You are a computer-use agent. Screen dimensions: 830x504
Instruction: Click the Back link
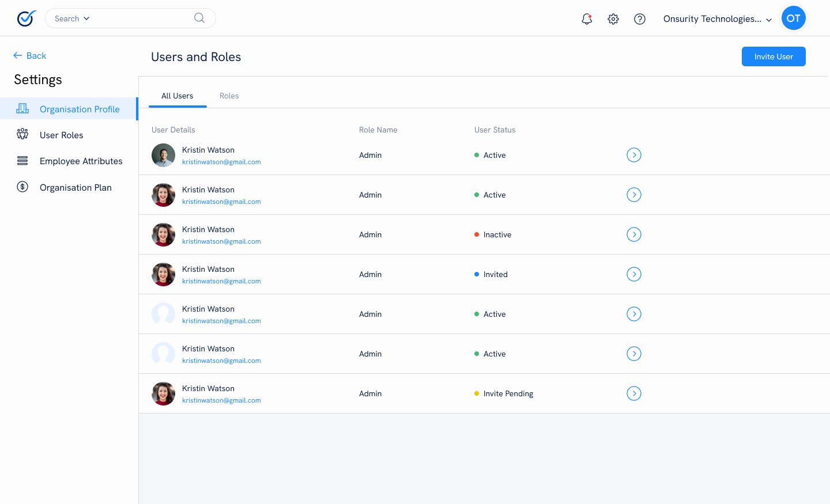pos(29,55)
